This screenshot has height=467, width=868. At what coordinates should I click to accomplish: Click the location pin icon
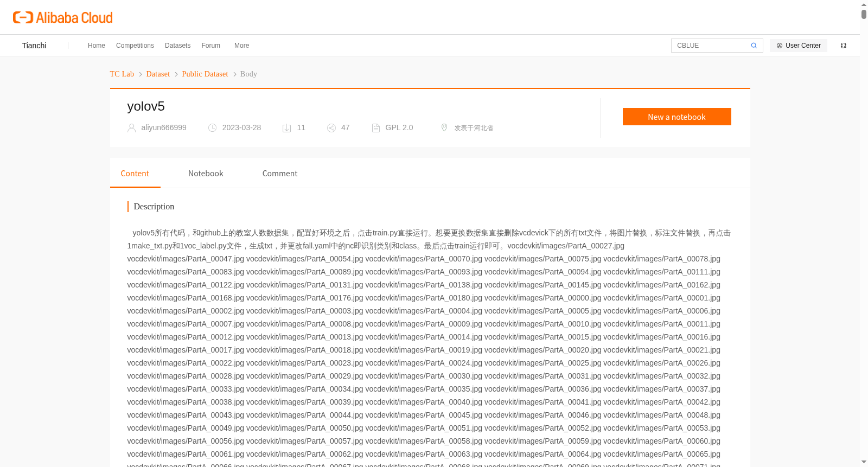[444, 127]
